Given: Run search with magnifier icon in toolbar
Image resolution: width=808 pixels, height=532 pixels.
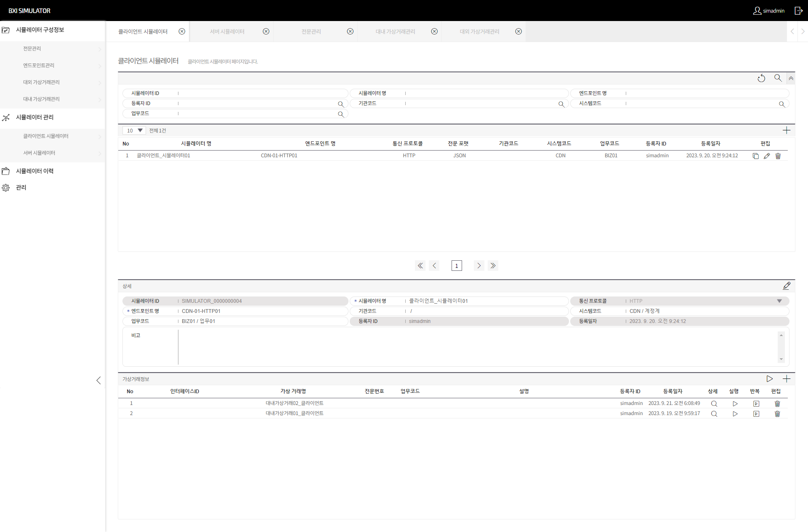Looking at the screenshot, I should 778,78.
